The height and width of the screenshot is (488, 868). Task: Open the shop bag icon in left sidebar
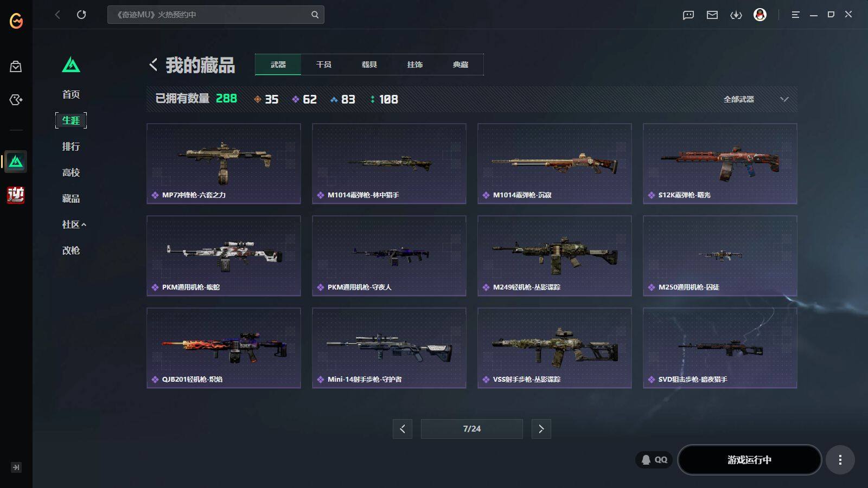(x=16, y=66)
